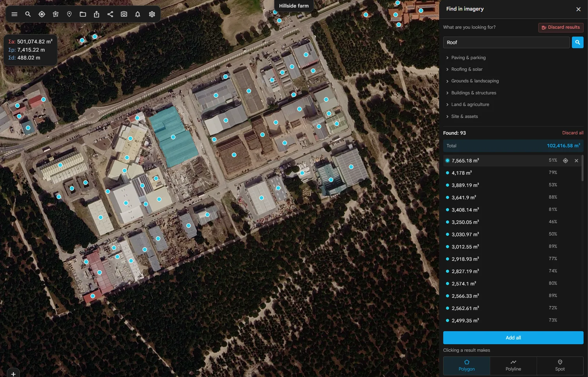Click the Roof search input field
Image resolution: width=588 pixels, height=377 pixels.
[x=506, y=42]
